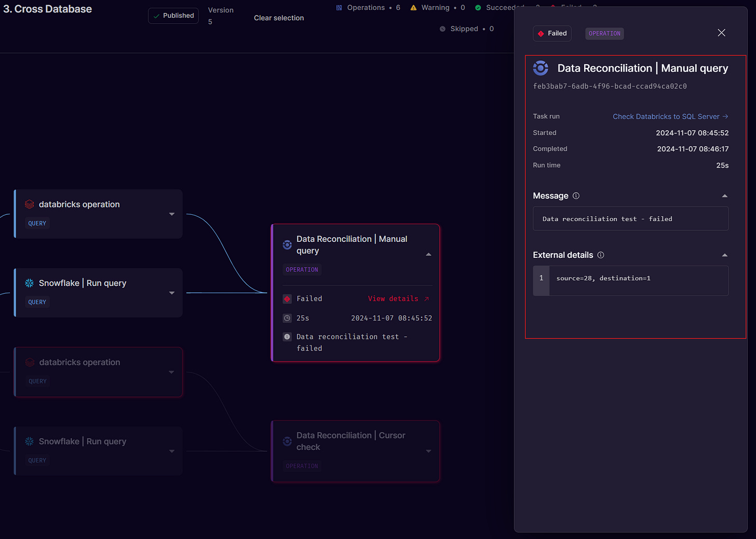The image size is (756, 539).
Task: Click QUERY tag on top databricks operation
Action: (37, 223)
